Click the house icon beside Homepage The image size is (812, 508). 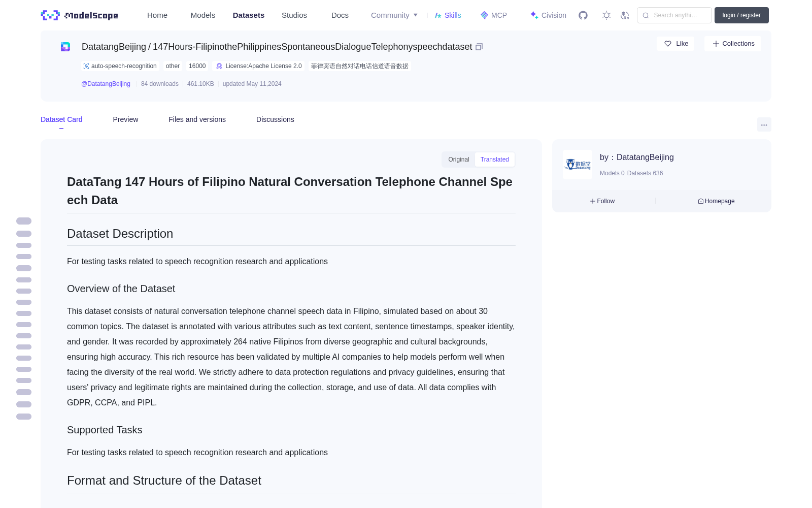click(701, 201)
